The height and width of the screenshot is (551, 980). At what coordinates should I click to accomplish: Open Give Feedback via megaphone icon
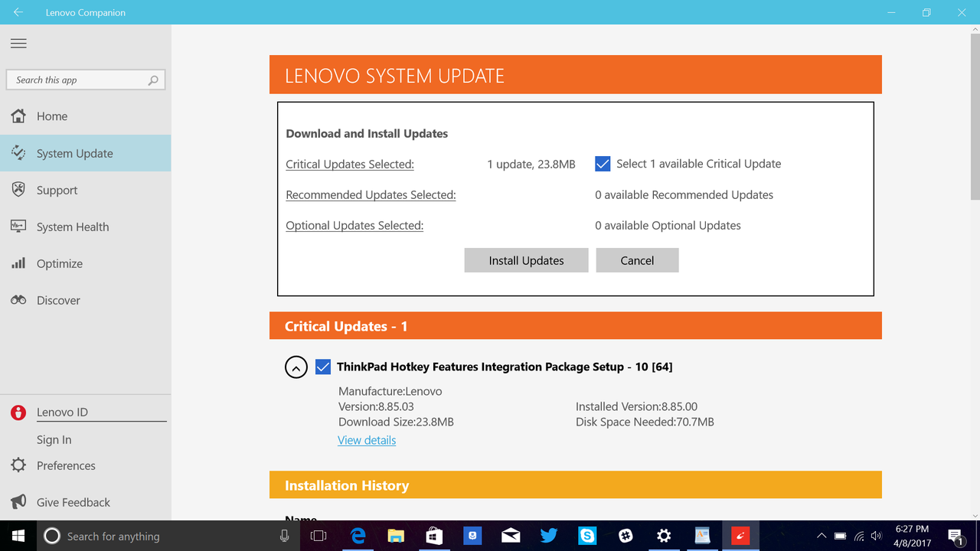[18, 502]
